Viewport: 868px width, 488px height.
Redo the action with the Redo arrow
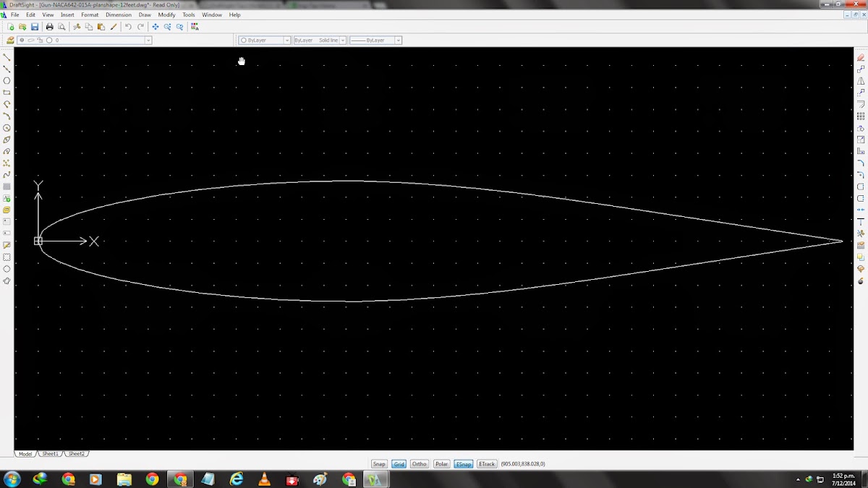[140, 27]
